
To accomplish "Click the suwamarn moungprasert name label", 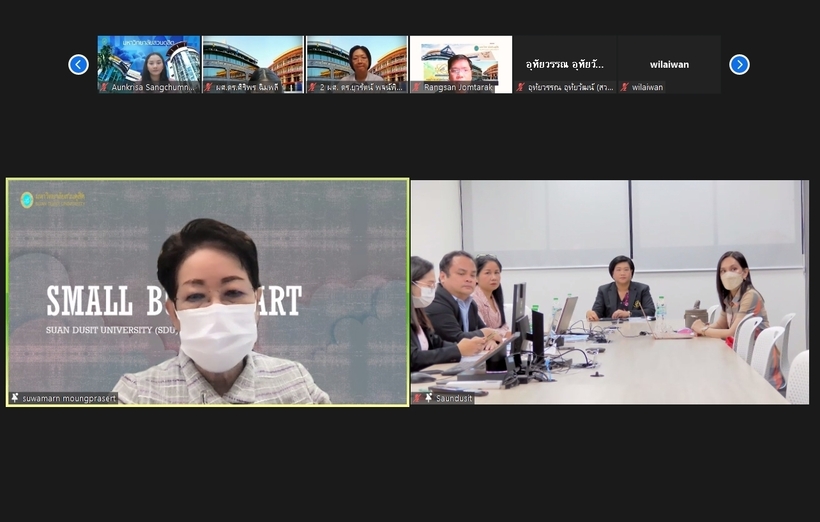I will pyautogui.click(x=69, y=399).
